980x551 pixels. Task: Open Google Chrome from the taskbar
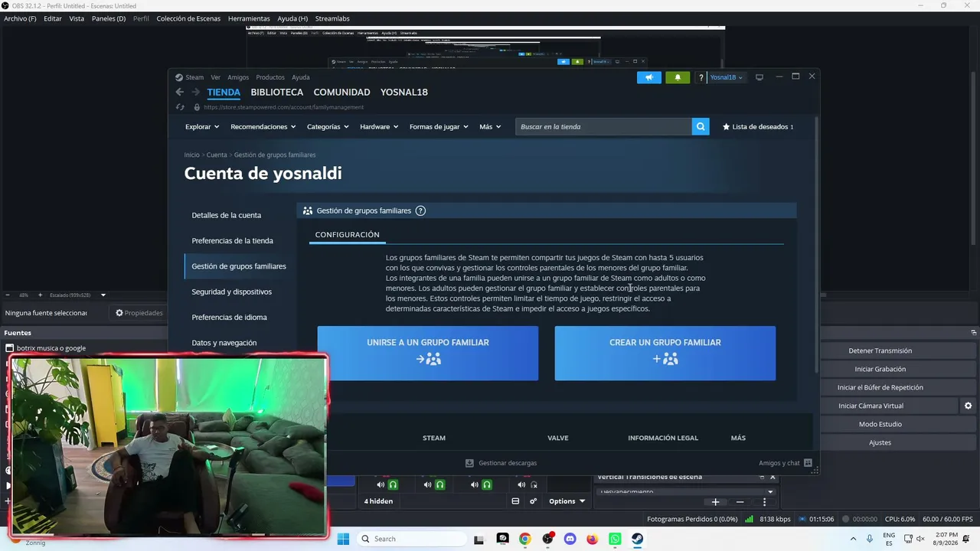[x=524, y=539]
